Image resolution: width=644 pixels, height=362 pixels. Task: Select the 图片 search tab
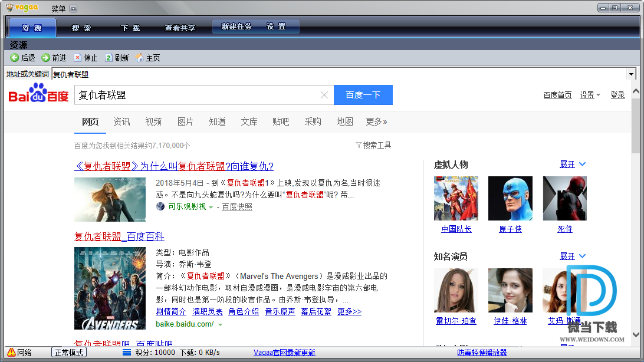coord(185,121)
